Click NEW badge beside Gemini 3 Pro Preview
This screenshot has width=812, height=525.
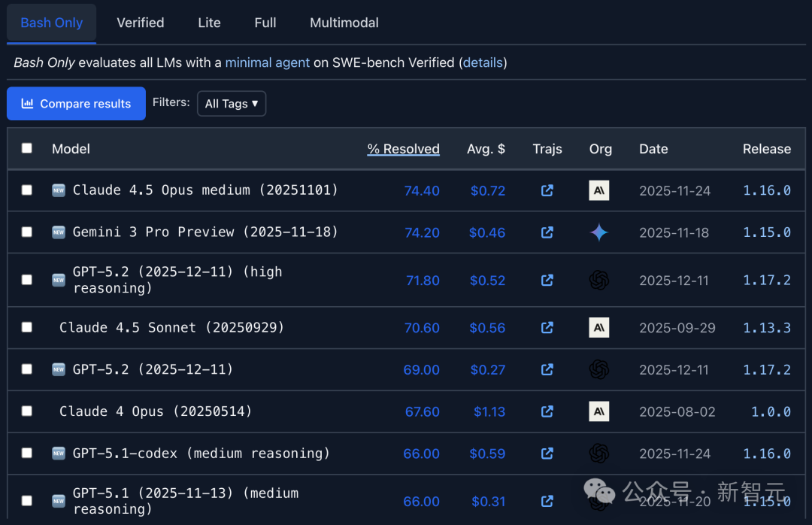(59, 232)
